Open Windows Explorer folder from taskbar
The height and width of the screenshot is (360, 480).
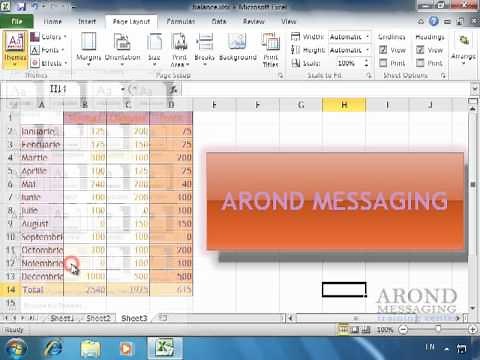90,349
